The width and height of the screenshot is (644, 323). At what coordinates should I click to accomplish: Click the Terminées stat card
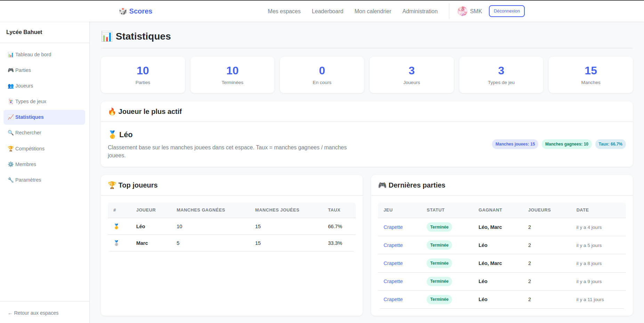tap(232, 75)
